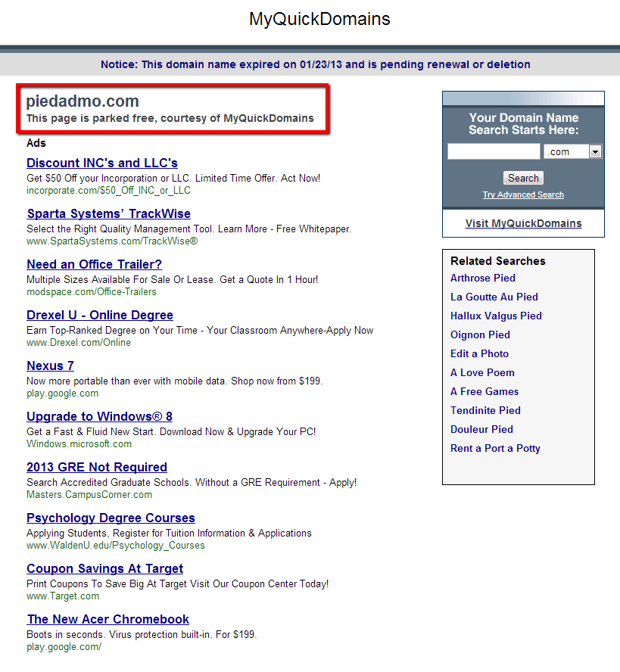The height and width of the screenshot is (672, 620).
Task: Open the Need an Office Trailer? ad
Action: tap(95, 264)
